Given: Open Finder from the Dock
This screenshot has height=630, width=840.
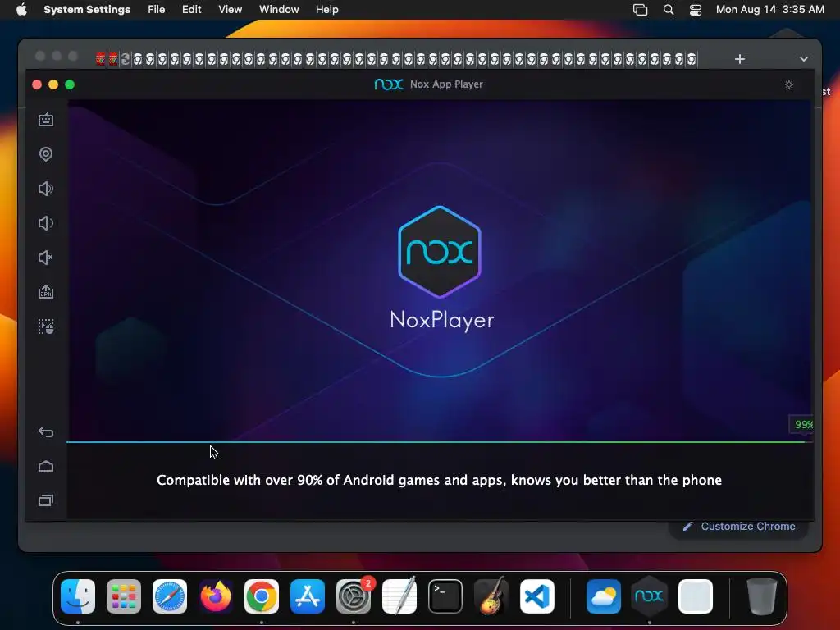Looking at the screenshot, I should (x=78, y=596).
